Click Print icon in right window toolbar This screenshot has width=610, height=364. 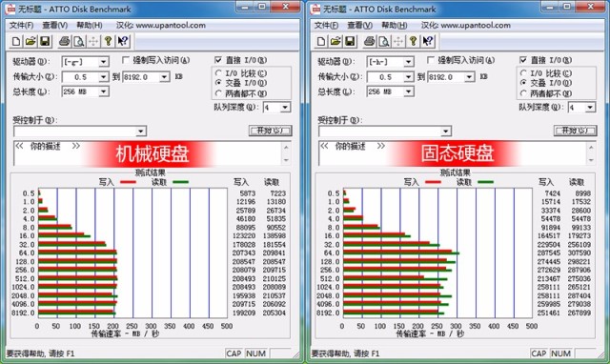(370, 41)
